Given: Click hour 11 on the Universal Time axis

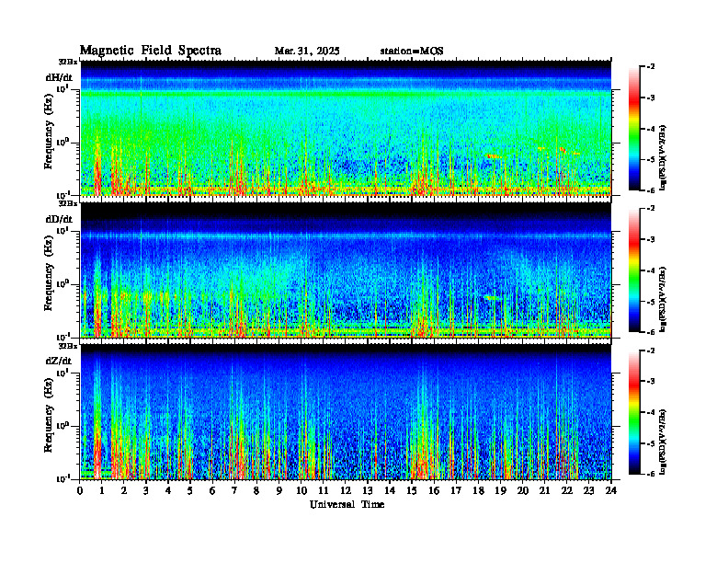Looking at the screenshot, I should (x=324, y=490).
